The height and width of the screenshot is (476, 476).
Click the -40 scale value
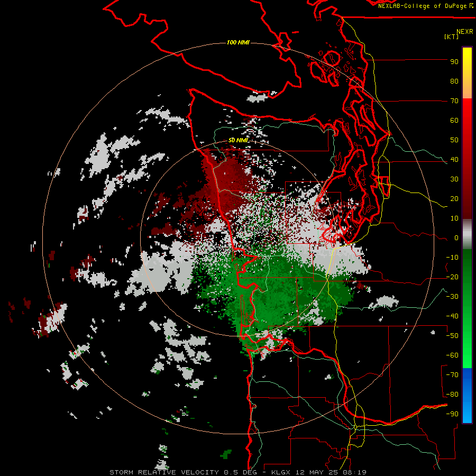click(452, 316)
